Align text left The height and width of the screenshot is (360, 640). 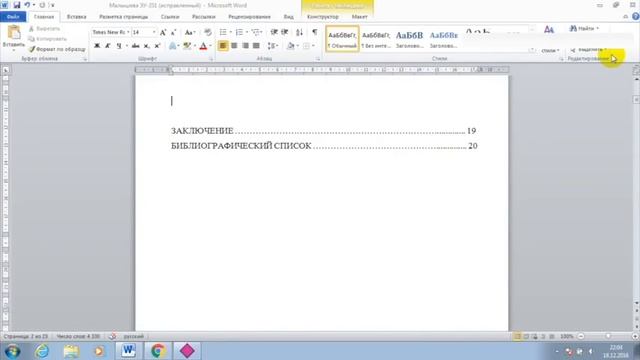223,46
